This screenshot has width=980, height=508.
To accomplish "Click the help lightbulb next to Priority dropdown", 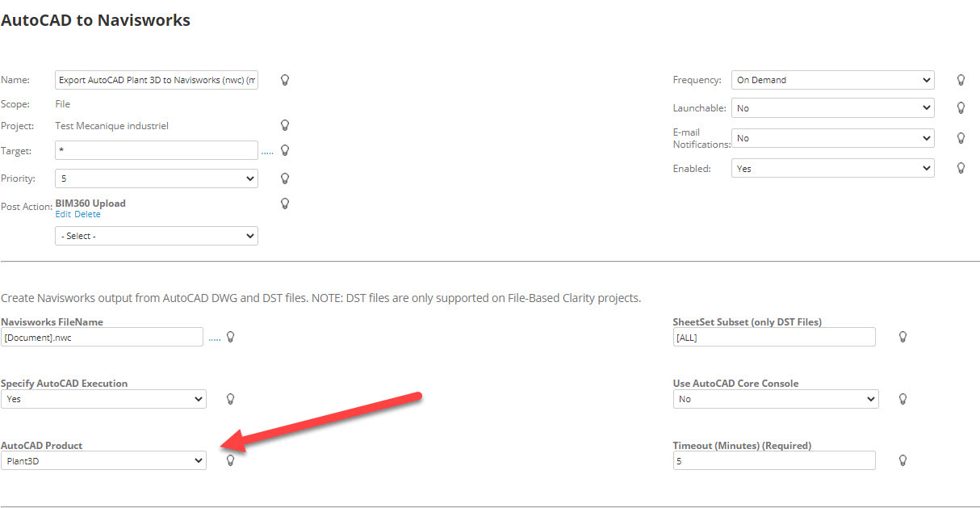I will 284,178.
